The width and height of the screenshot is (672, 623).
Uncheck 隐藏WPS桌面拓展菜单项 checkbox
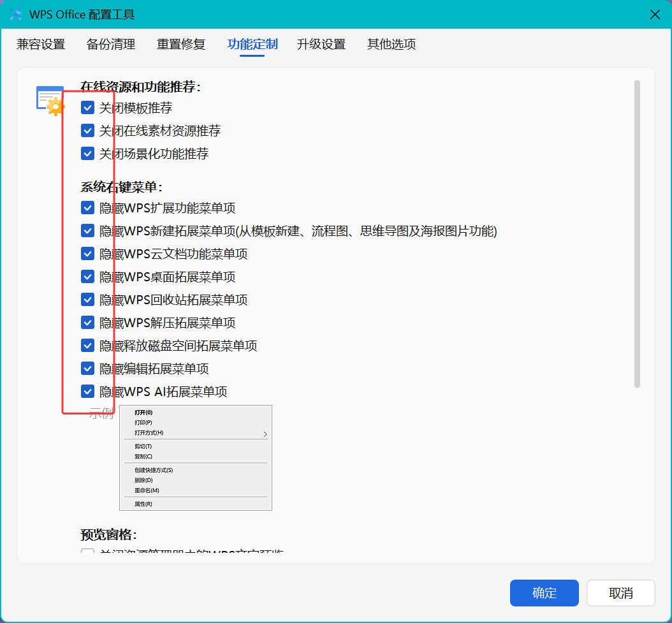coord(87,277)
